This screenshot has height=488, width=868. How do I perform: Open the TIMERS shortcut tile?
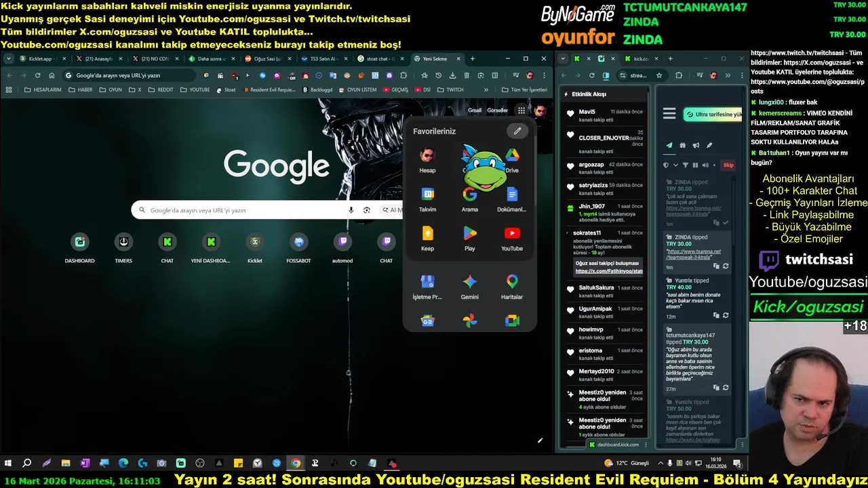click(123, 247)
